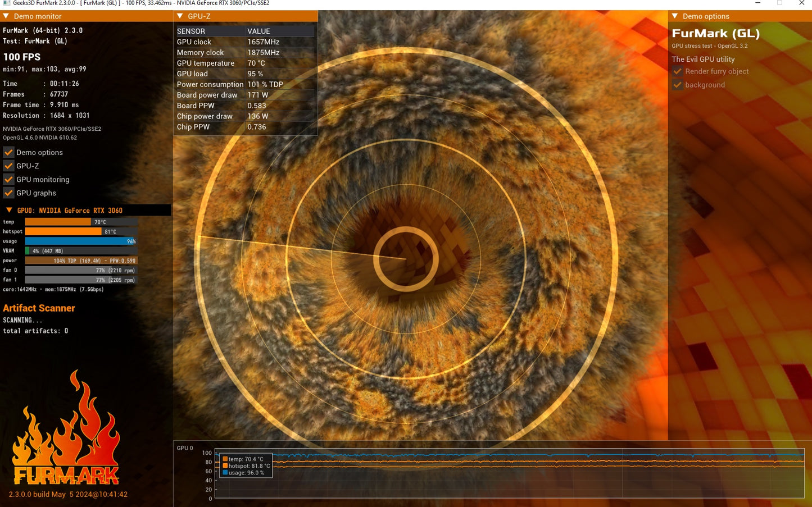812x507 pixels.
Task: Close the FurMark window
Action: [x=801, y=3]
